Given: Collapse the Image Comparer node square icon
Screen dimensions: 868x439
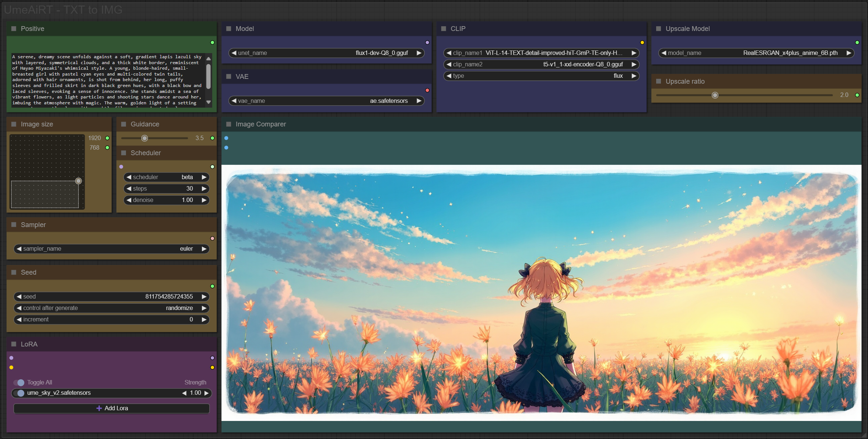Looking at the screenshot, I should [229, 124].
